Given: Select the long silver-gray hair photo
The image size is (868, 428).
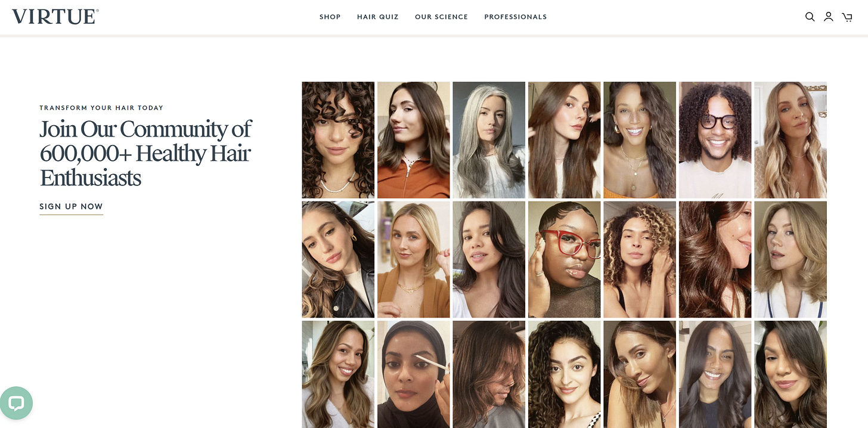Looking at the screenshot, I should pyautogui.click(x=489, y=140).
